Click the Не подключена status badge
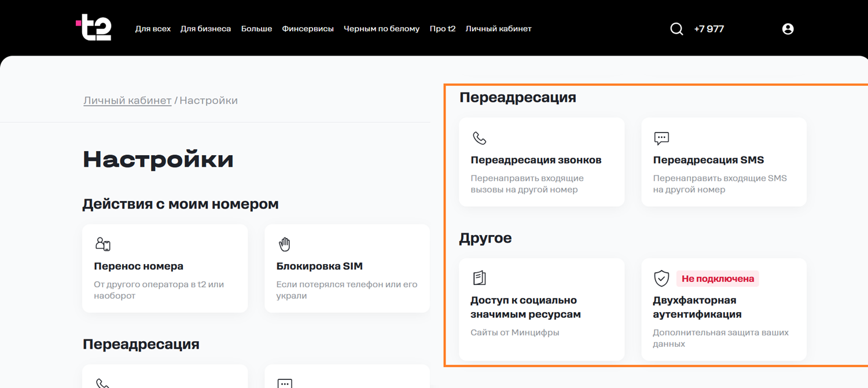The height and width of the screenshot is (388, 868). pos(718,279)
